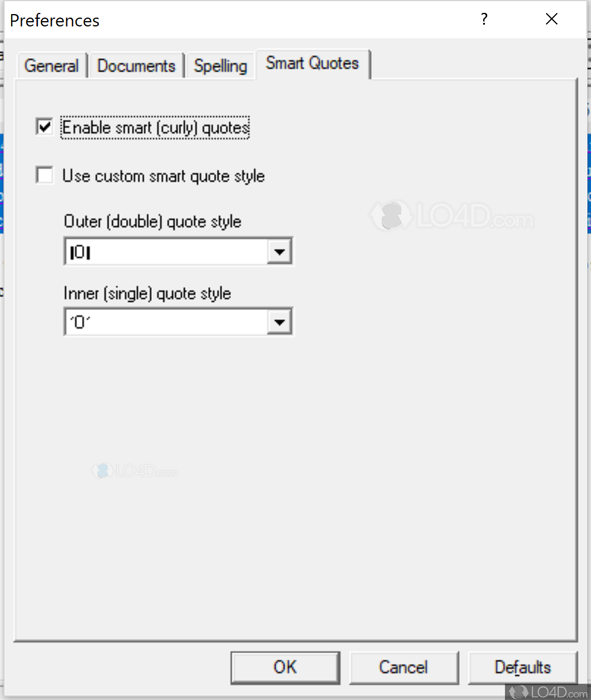Restore settings with the Defaults button
This screenshot has height=700, width=591.
coord(522,667)
